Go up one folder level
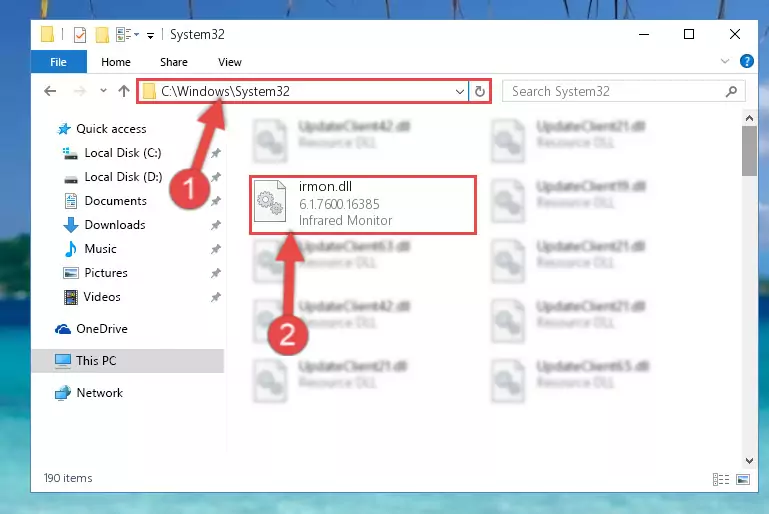The height and width of the screenshot is (514, 769). 124,91
